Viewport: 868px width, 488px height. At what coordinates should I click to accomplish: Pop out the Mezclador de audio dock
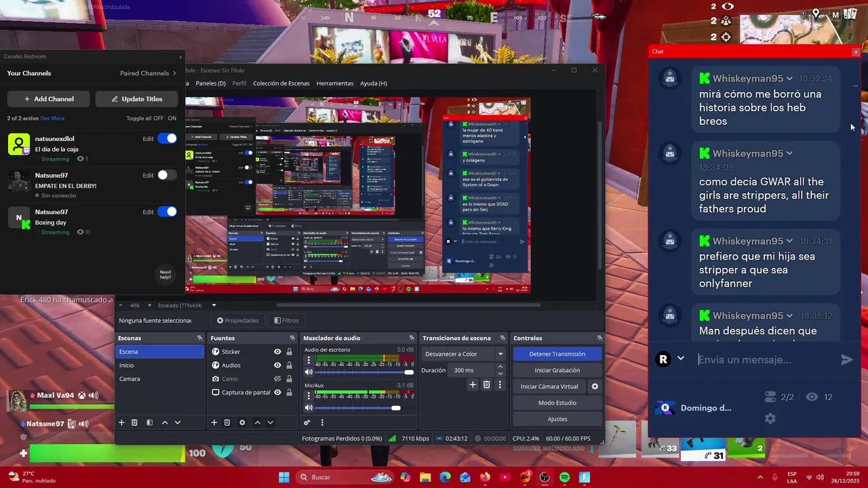click(412, 338)
